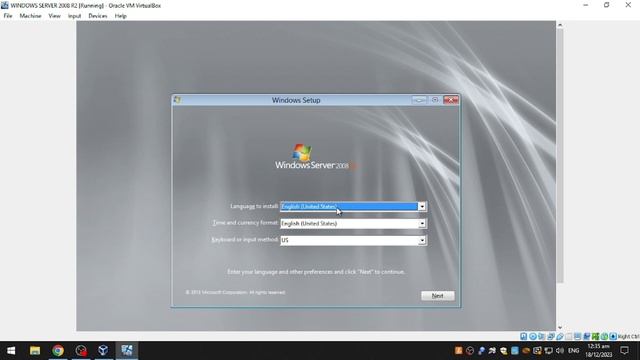640x360 pixels.
Task: Click the 'Right Ctrl' host key text
Action: coord(629,336)
